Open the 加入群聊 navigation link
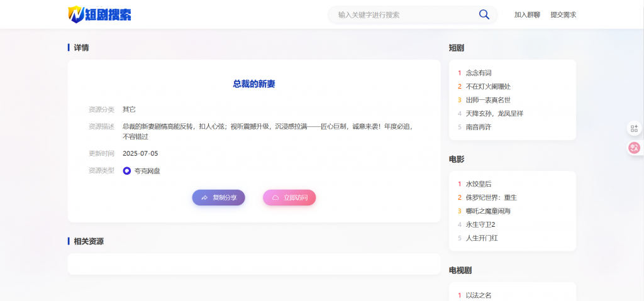 (x=526, y=14)
